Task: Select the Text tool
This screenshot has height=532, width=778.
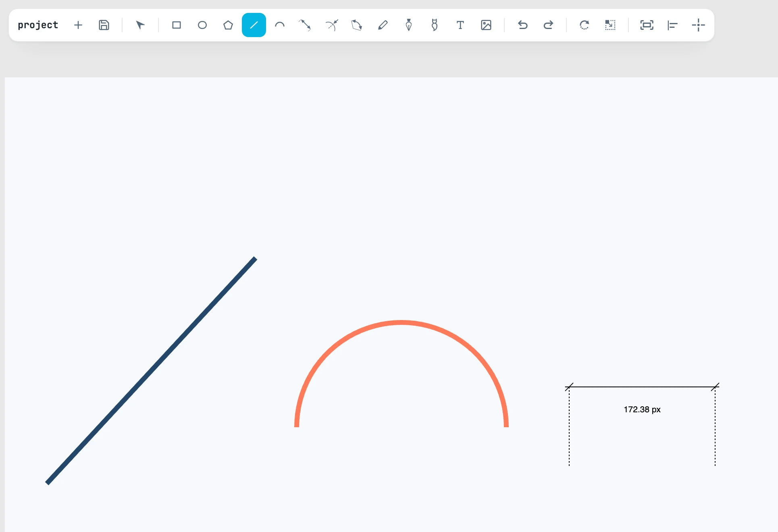Action: (460, 25)
